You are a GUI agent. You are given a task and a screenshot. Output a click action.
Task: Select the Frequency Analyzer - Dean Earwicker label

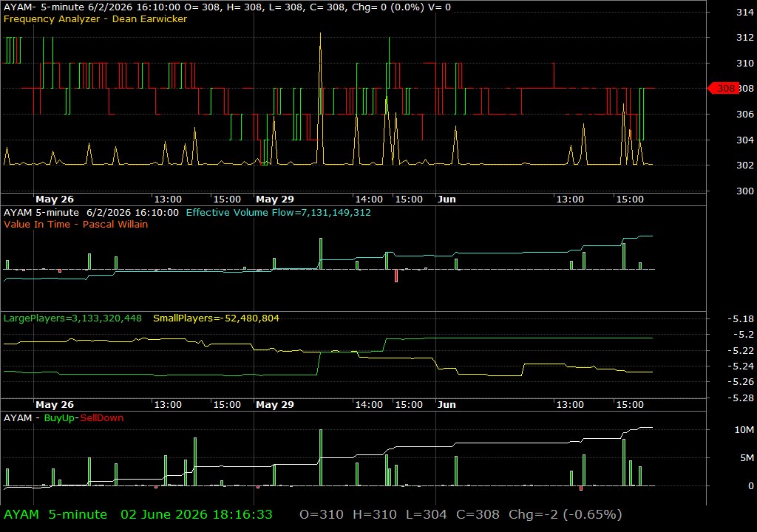click(x=95, y=18)
